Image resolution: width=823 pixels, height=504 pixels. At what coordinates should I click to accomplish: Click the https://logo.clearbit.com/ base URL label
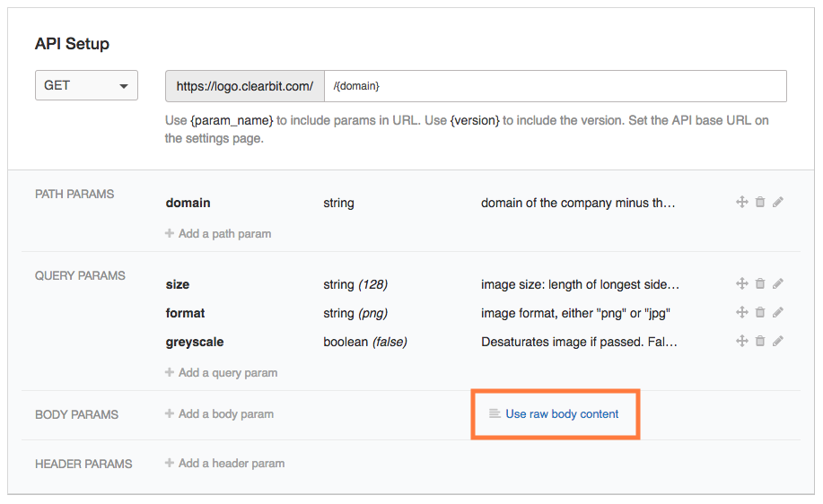pos(245,86)
